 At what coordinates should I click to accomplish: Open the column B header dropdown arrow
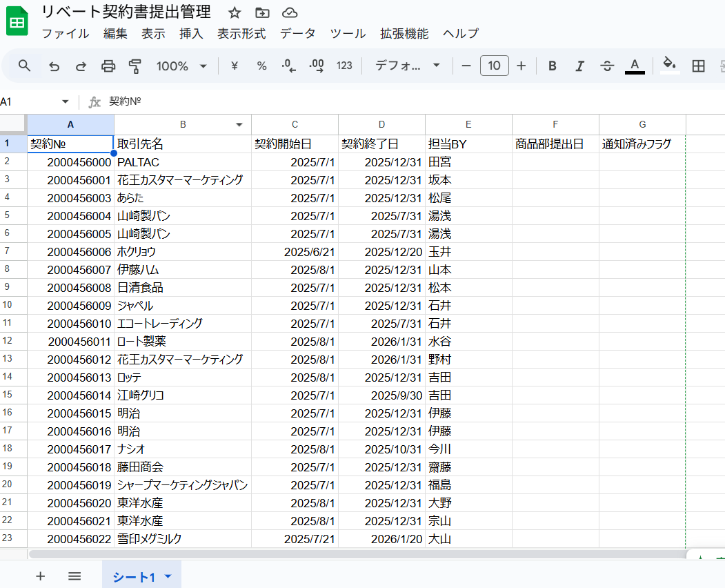tap(239, 124)
